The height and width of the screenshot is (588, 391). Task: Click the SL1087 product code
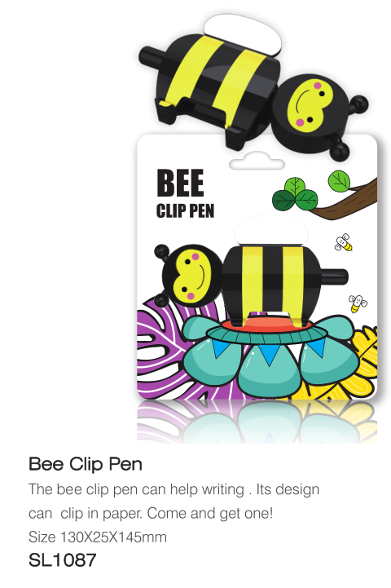coord(63,560)
